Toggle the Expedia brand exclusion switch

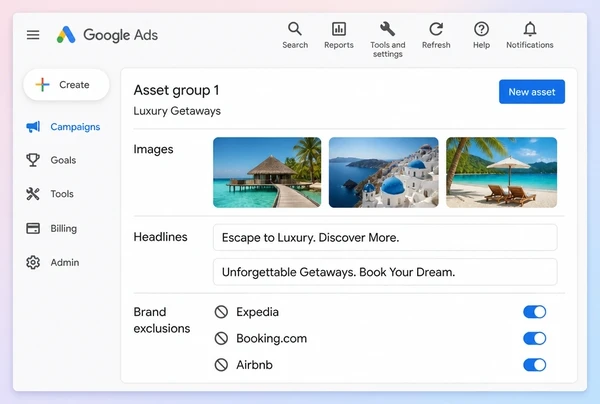tap(535, 312)
